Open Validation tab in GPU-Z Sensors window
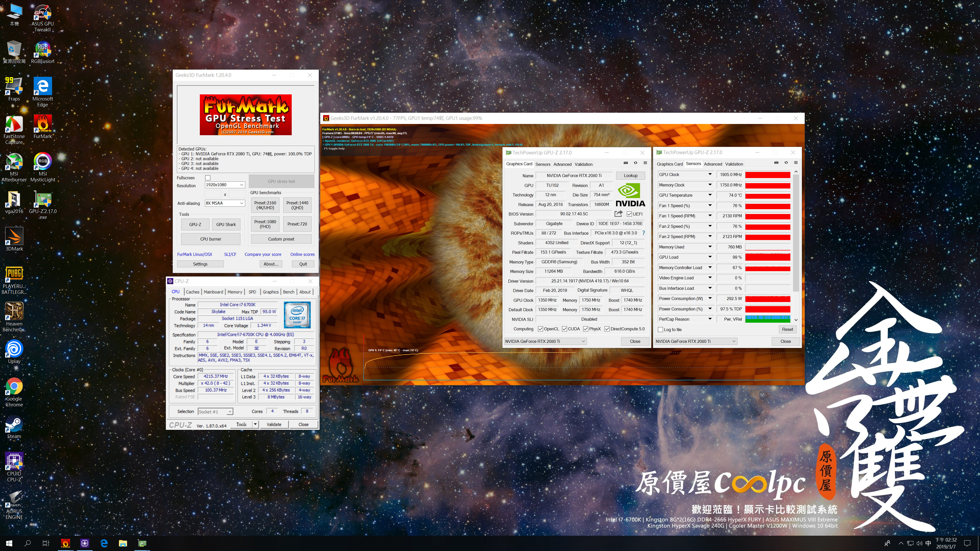 [734, 164]
